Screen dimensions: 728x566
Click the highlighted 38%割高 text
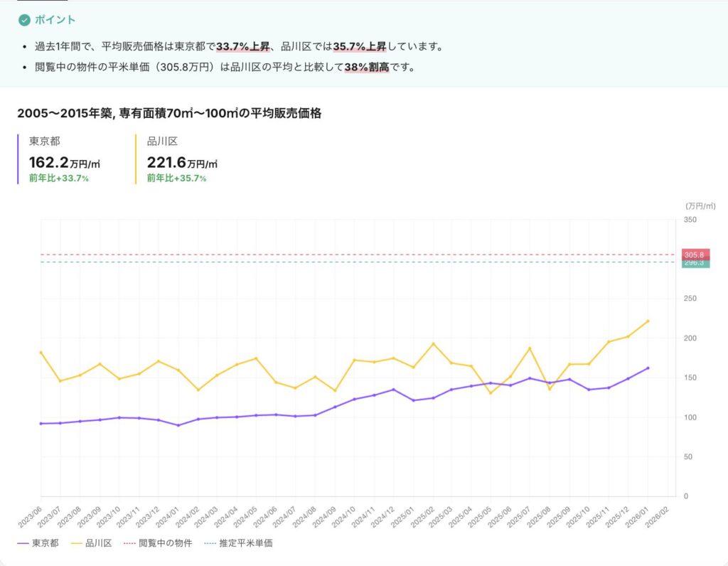[366, 68]
